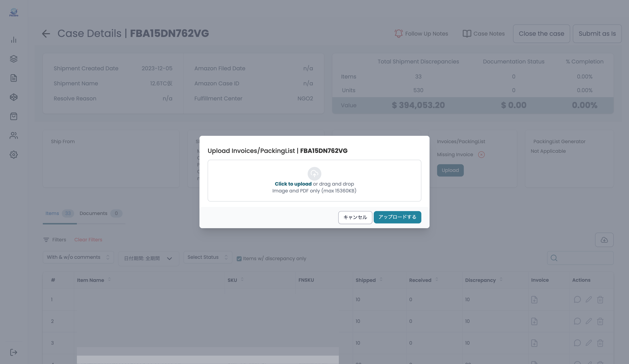Open the document sidebar icon
The width and height of the screenshot is (629, 364).
(14, 78)
